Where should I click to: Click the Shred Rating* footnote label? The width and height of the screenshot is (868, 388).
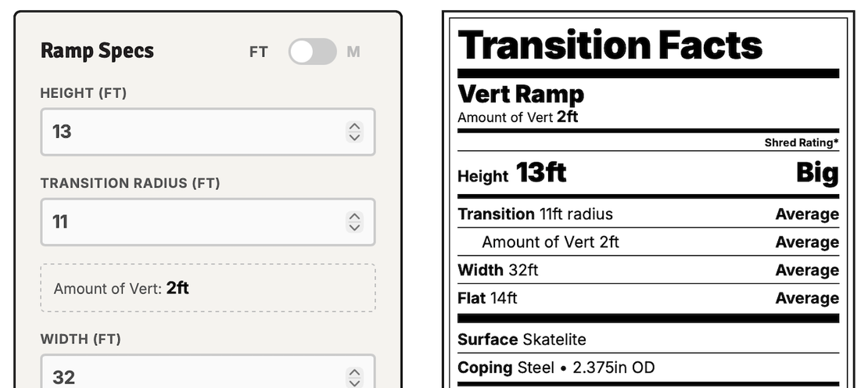point(802,143)
